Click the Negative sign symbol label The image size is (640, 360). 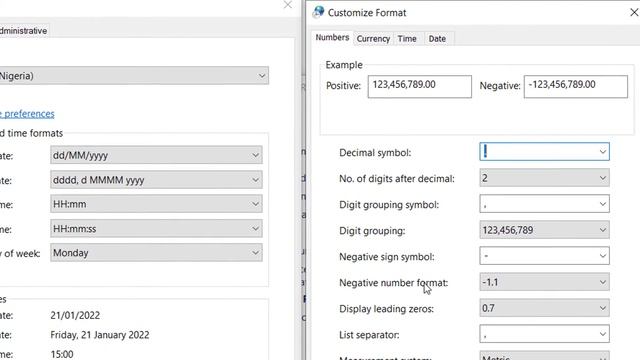[387, 257]
